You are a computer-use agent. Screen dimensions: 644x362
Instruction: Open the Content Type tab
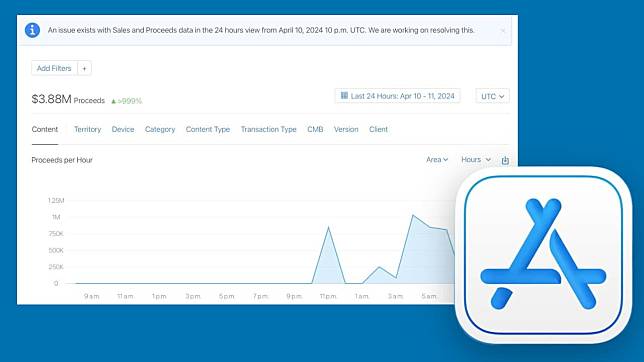coord(208,129)
